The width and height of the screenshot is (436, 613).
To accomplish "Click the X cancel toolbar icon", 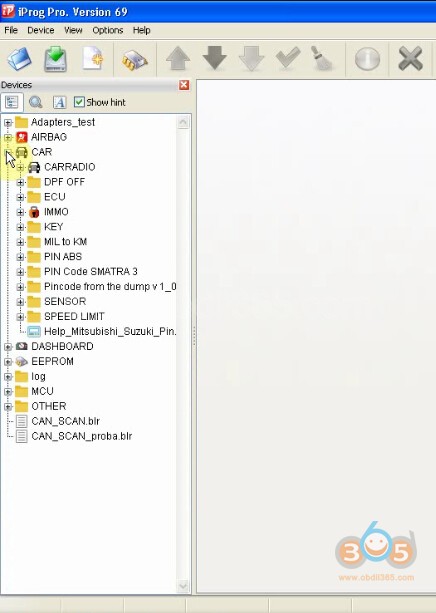I will click(x=410, y=59).
